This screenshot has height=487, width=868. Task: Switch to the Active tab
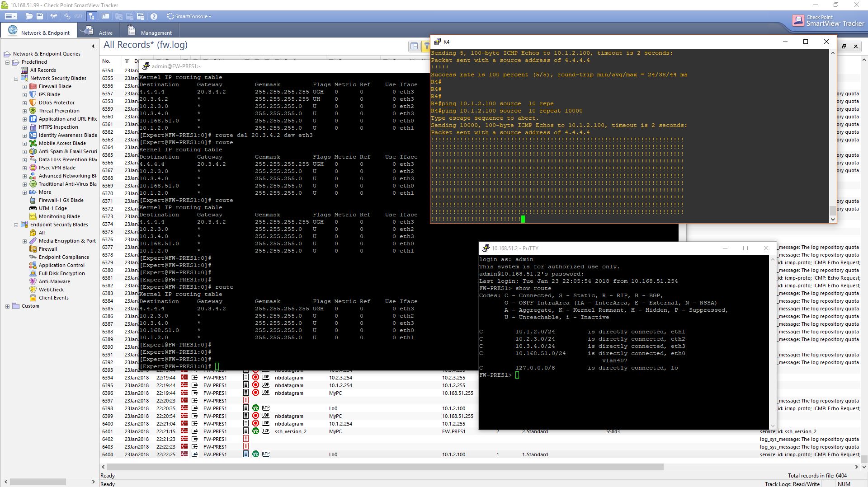(x=99, y=31)
